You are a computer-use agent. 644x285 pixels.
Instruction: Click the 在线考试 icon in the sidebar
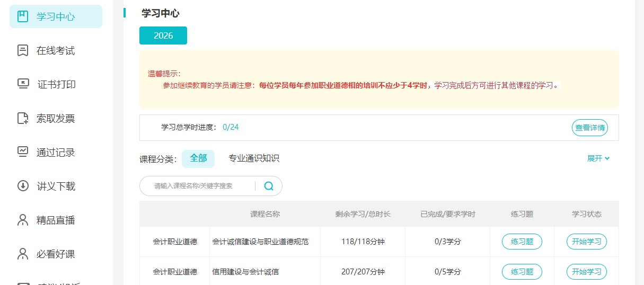coord(23,50)
